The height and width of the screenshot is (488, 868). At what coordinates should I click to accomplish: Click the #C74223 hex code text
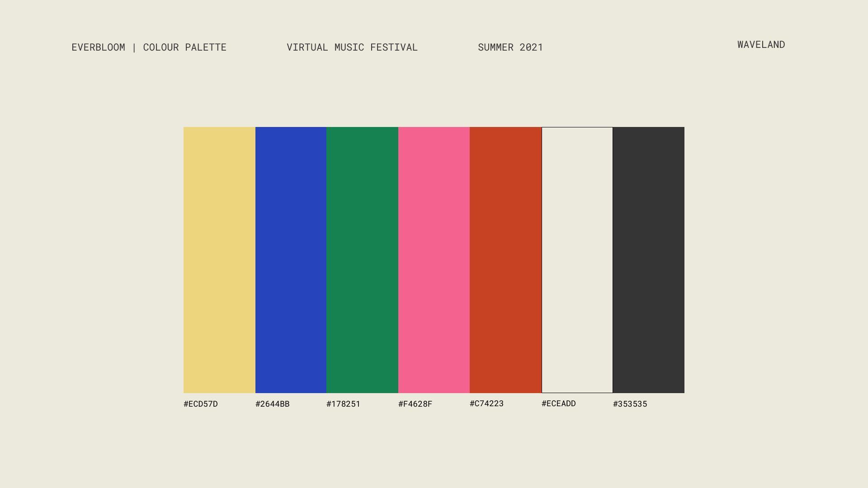[x=486, y=404]
